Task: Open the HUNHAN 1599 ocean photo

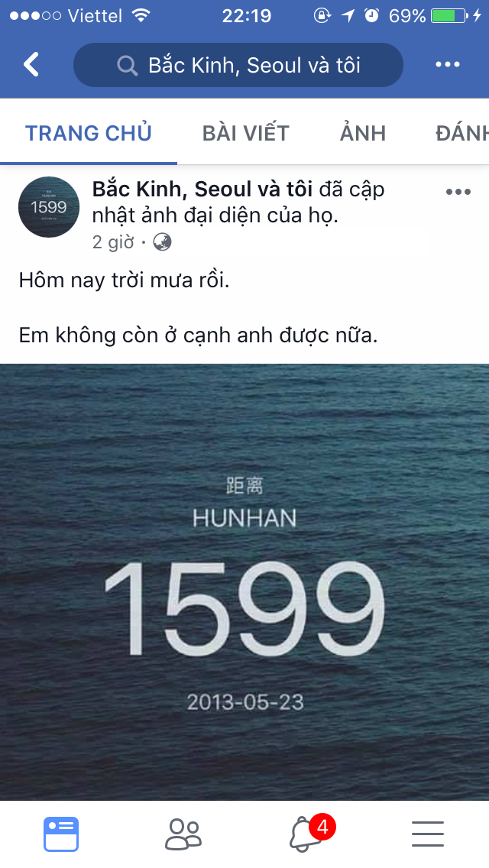Action: (244, 581)
